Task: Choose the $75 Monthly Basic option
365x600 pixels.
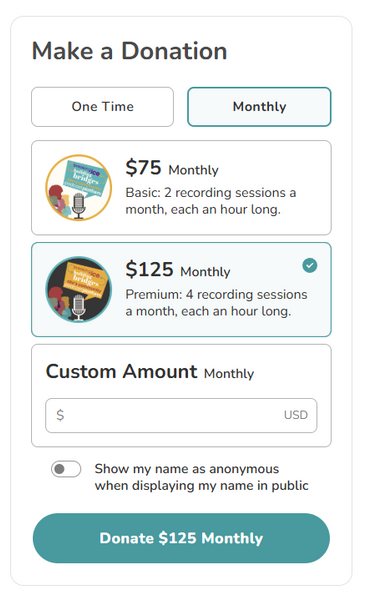Action: (x=181, y=188)
